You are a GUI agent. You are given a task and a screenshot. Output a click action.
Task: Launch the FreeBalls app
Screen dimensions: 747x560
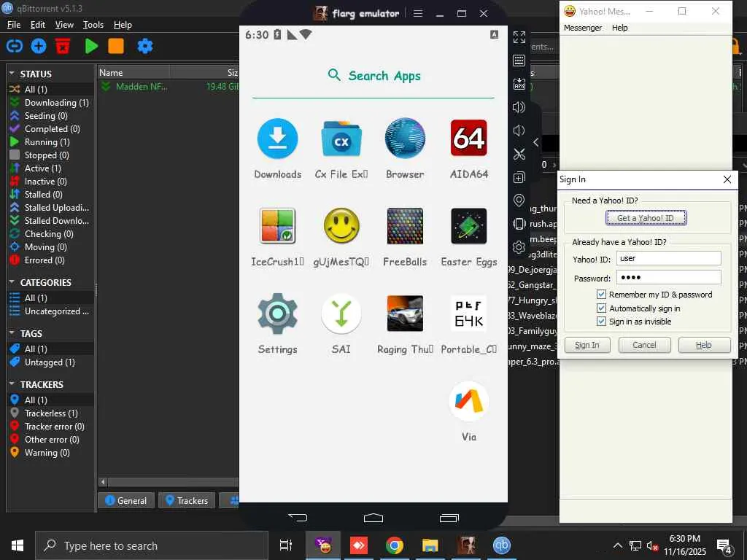click(x=405, y=226)
